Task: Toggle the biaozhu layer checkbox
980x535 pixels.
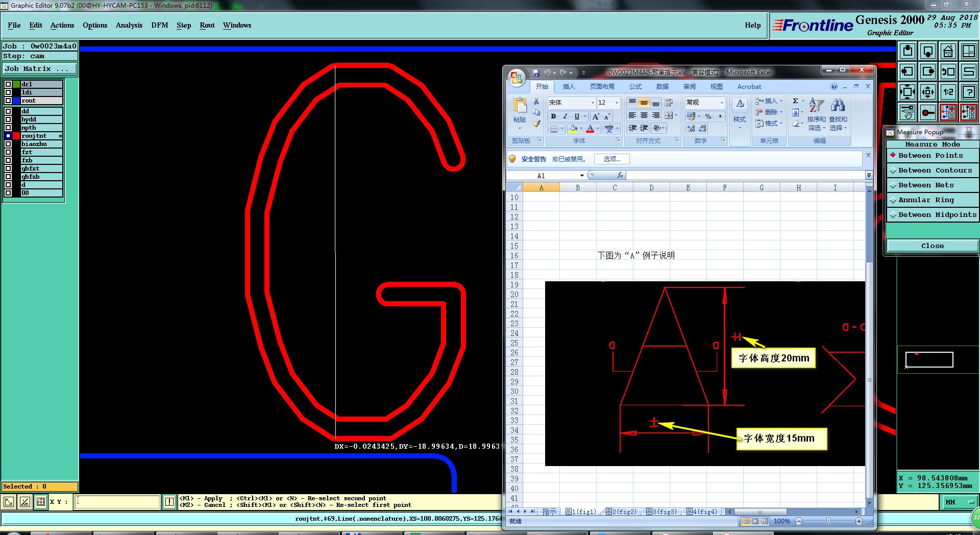Action: tap(8, 144)
